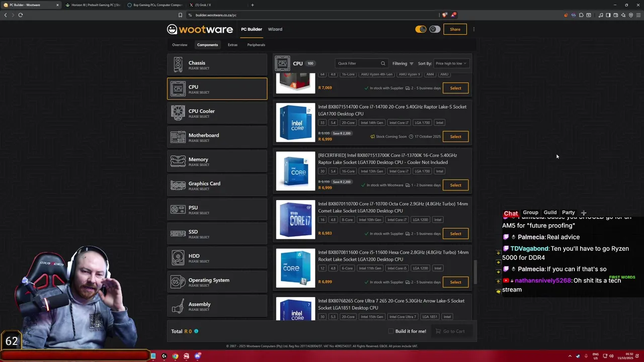
Task: Select the CPU Cooler category
Action: (x=217, y=113)
